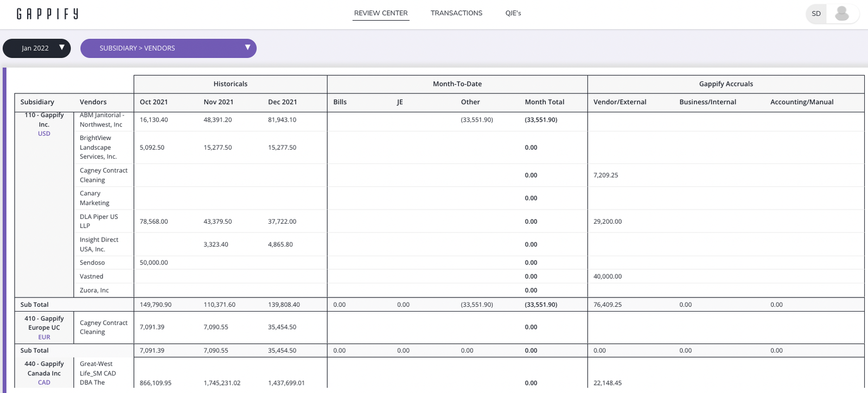Click the Gappify Accruals group header
This screenshot has width=868, height=393.
(726, 84)
